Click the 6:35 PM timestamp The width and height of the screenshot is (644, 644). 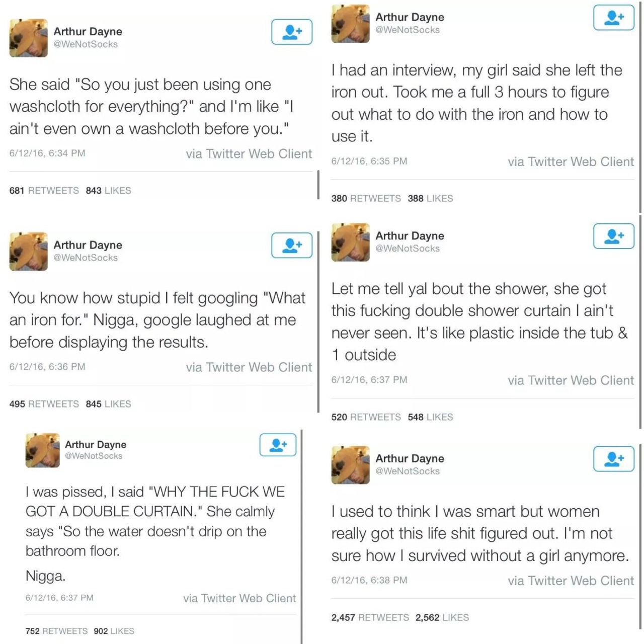369,162
